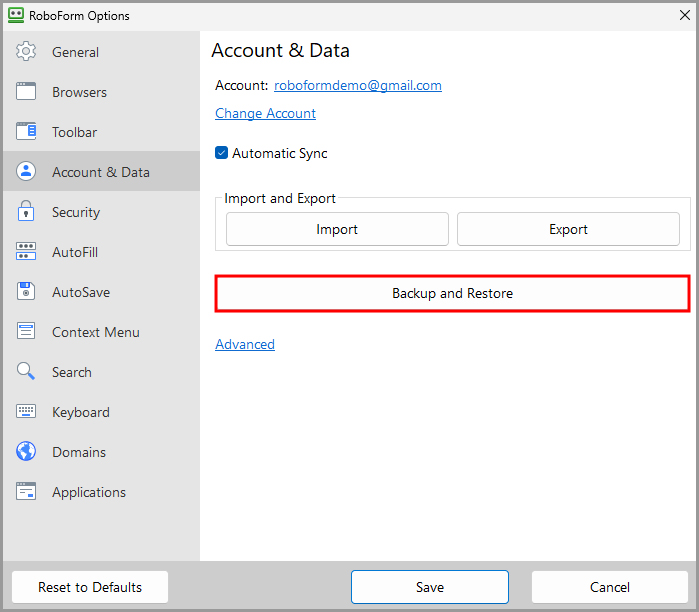Click the General gear icon

click(x=26, y=52)
